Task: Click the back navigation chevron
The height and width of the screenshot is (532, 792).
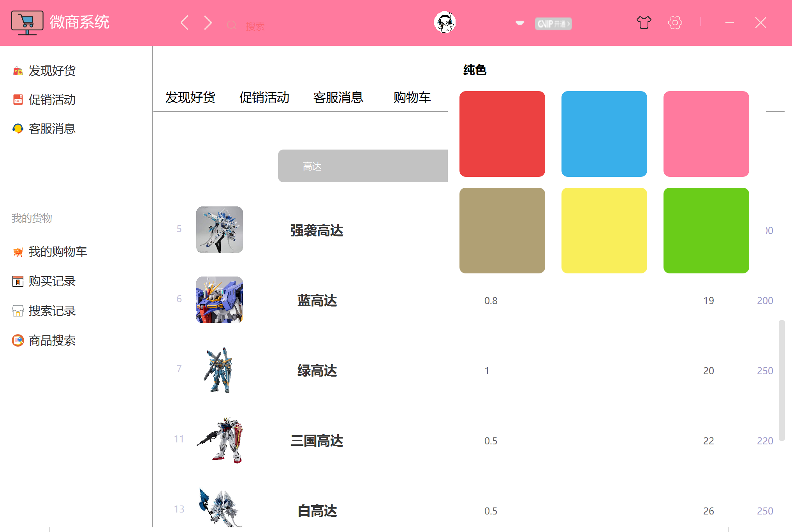Action: tap(184, 23)
